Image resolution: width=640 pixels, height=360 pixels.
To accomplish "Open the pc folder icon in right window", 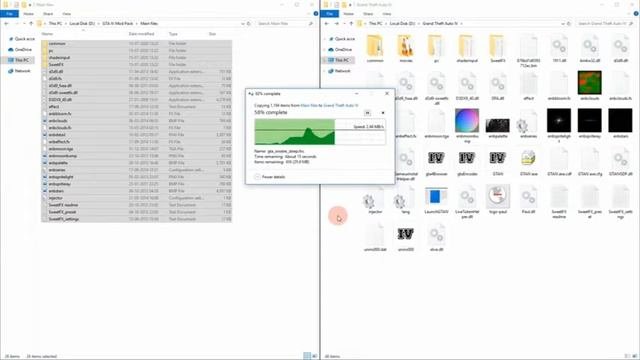I will (x=436, y=46).
